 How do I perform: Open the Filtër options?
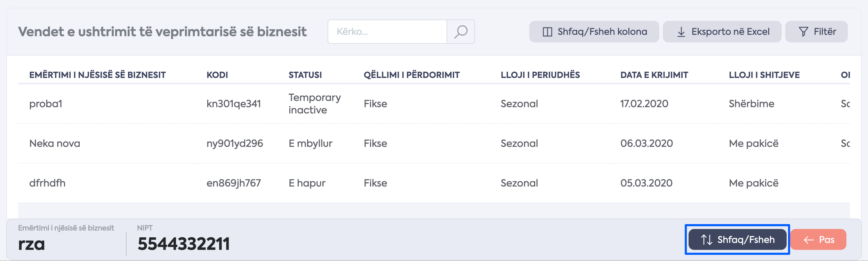(816, 32)
